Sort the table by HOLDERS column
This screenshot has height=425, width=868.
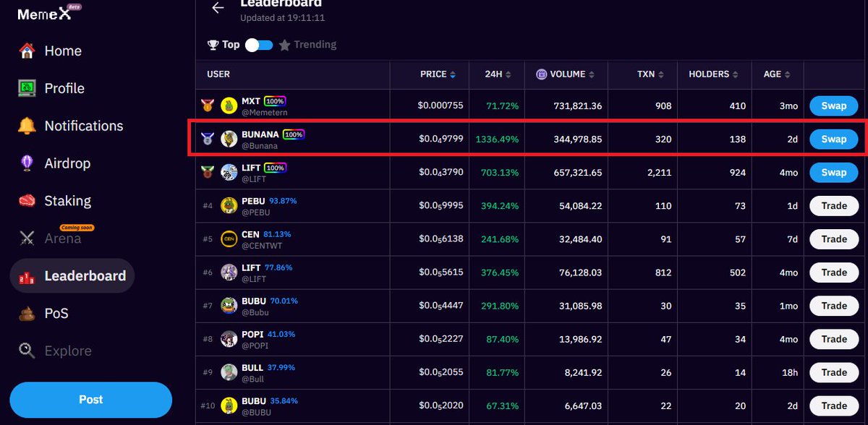[714, 74]
